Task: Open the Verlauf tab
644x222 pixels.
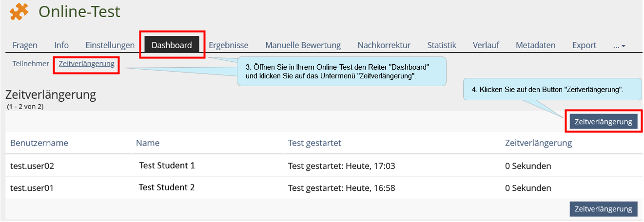Action: point(486,45)
